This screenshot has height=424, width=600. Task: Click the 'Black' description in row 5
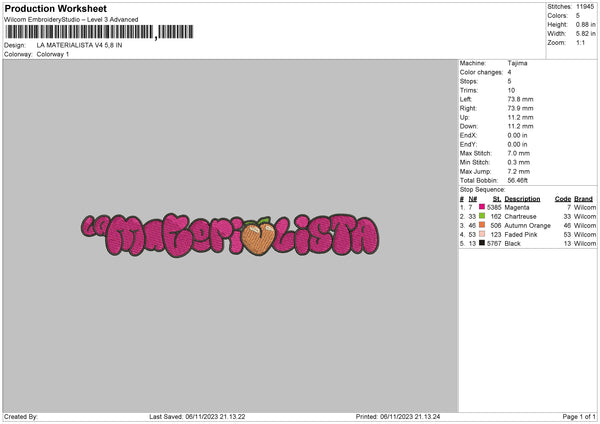(x=512, y=244)
